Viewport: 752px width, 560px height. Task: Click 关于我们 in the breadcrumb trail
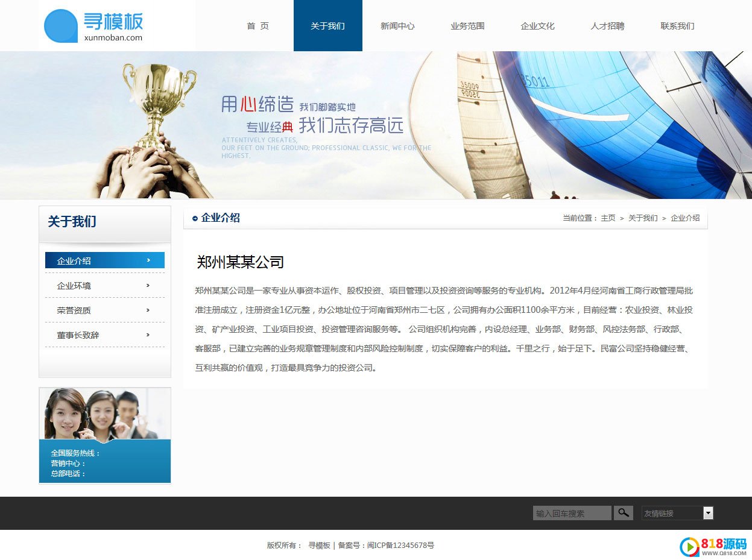tap(643, 218)
